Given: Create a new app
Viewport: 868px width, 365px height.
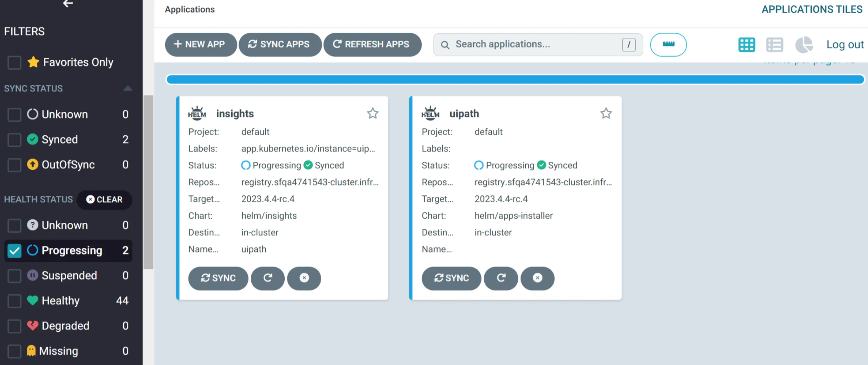Looking at the screenshot, I should tap(201, 44).
